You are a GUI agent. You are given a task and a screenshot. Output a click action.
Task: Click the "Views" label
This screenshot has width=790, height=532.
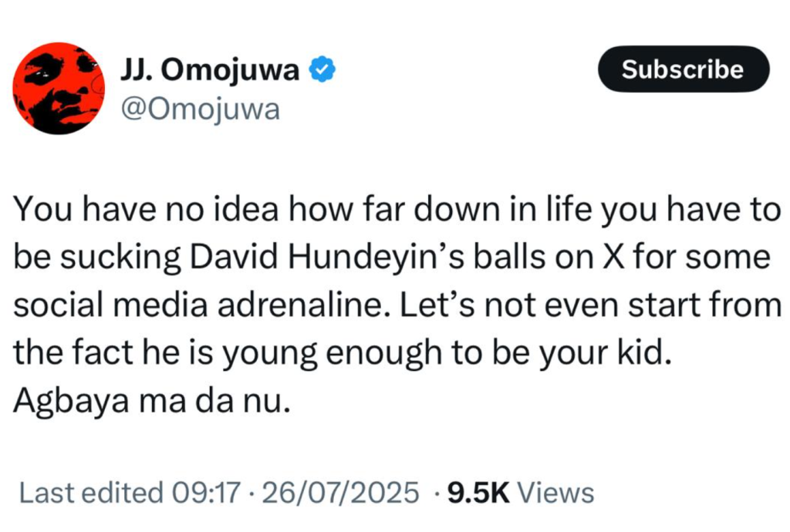(555, 492)
